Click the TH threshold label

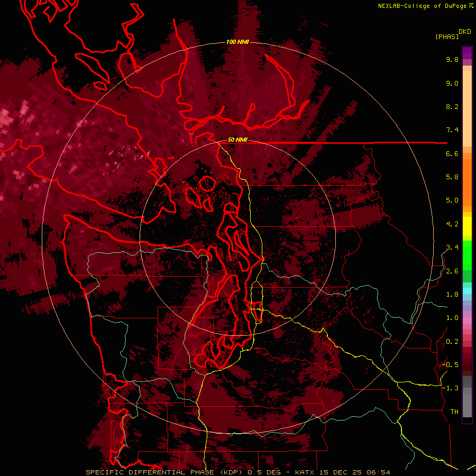click(454, 412)
